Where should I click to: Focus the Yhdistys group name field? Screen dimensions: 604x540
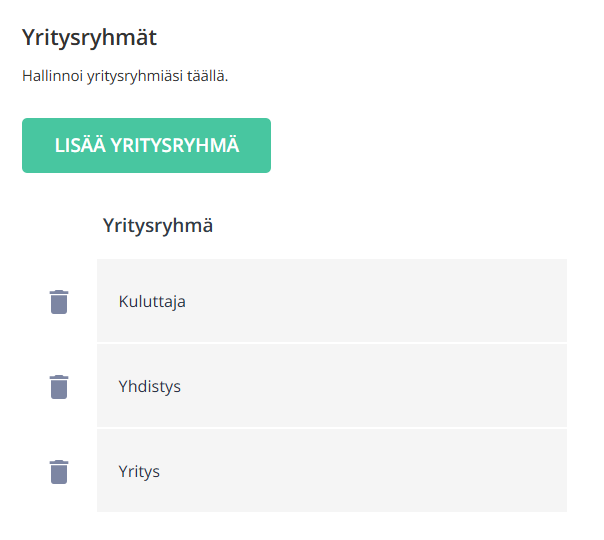point(332,386)
